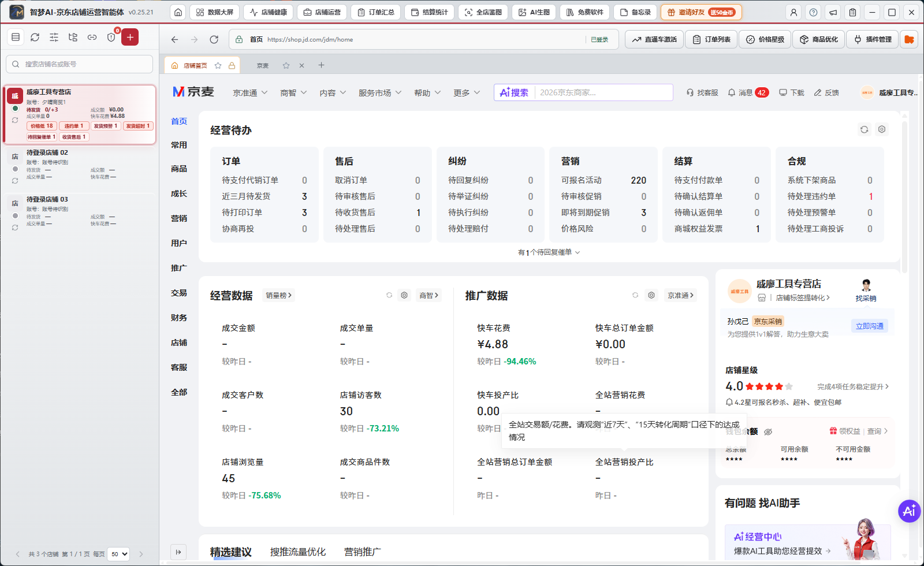Open 备忘录 memo tool
This screenshot has height=566, width=924.
point(635,12)
